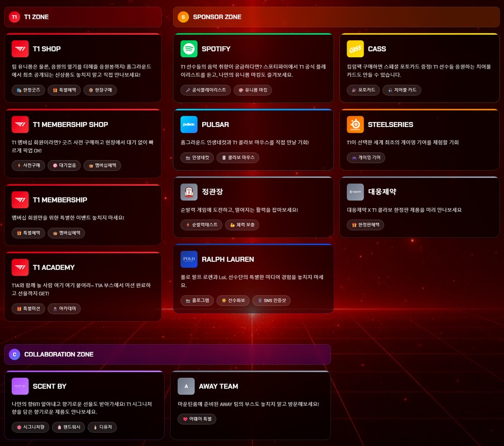This screenshot has height=446, width=504.
Task: Click the 한정굿즈 tag in T1 SHOP
Action: pos(29,90)
